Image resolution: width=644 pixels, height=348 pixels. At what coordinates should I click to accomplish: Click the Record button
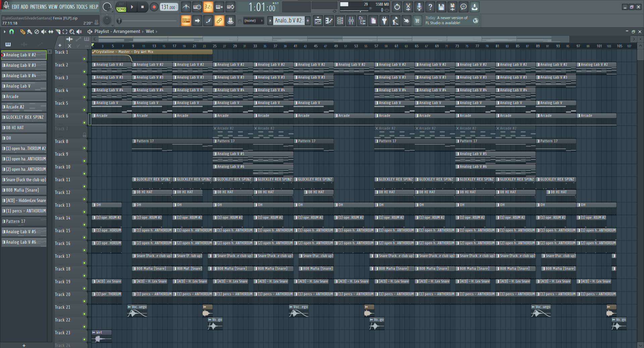(154, 7)
